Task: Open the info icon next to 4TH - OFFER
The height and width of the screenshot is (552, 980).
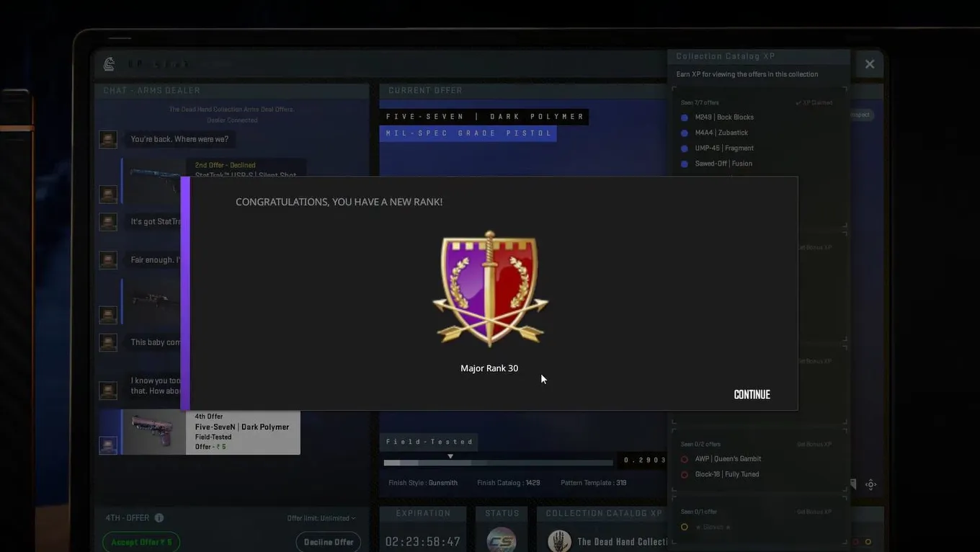Action: (x=159, y=517)
